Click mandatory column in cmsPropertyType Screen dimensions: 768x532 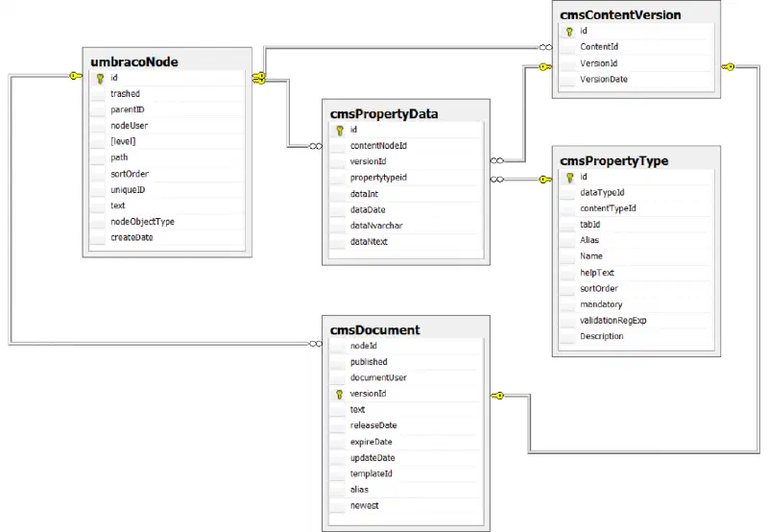click(x=636, y=304)
